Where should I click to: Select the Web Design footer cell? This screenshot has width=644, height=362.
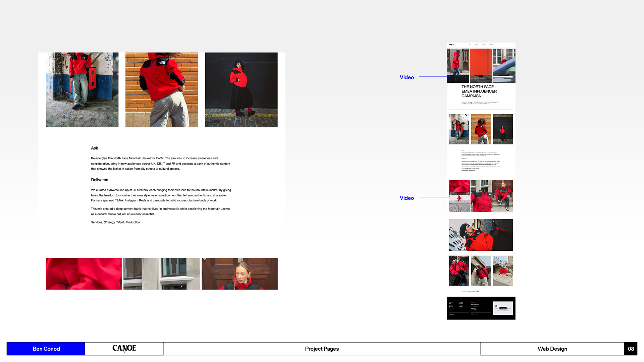552,349
